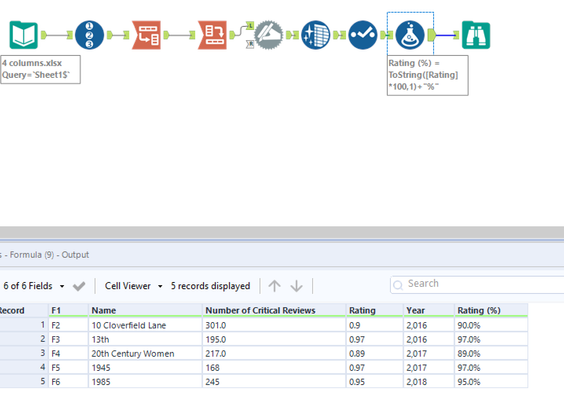Click the Formula (9) - Output title

(x=49, y=255)
